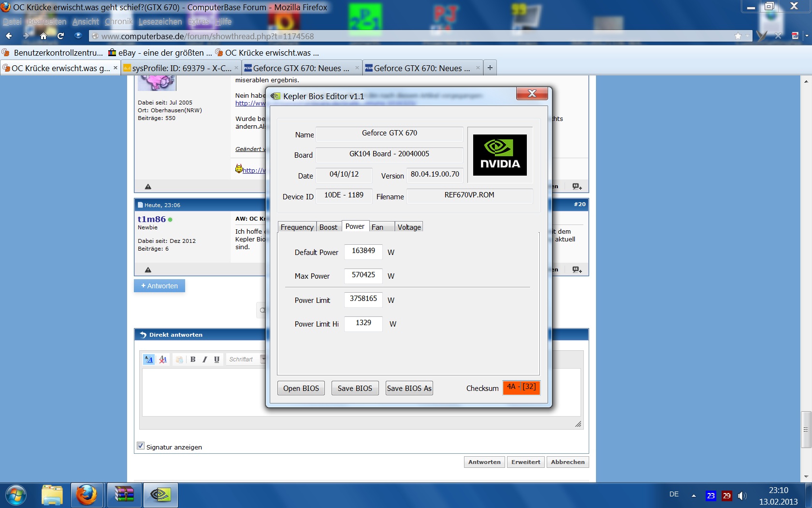Click the Default Power value field
This screenshot has width=812, height=508.
(x=363, y=251)
